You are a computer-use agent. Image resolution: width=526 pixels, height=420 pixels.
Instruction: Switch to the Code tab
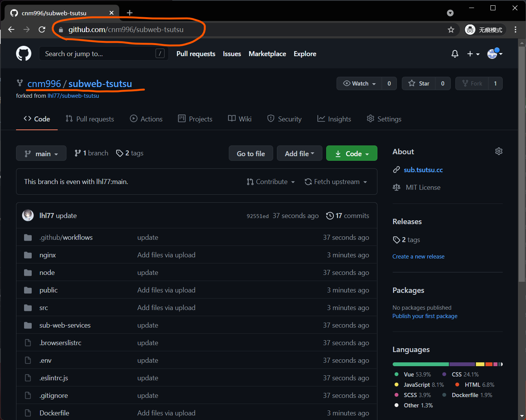[x=37, y=119]
